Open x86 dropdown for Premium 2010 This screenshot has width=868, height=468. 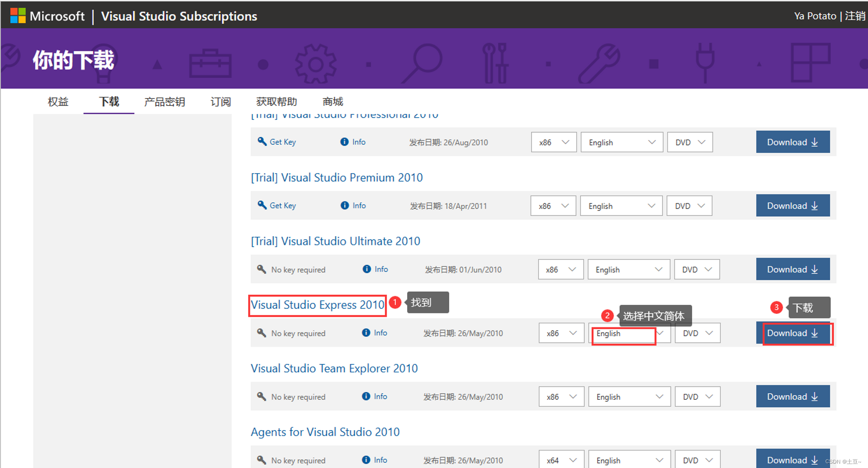553,206
